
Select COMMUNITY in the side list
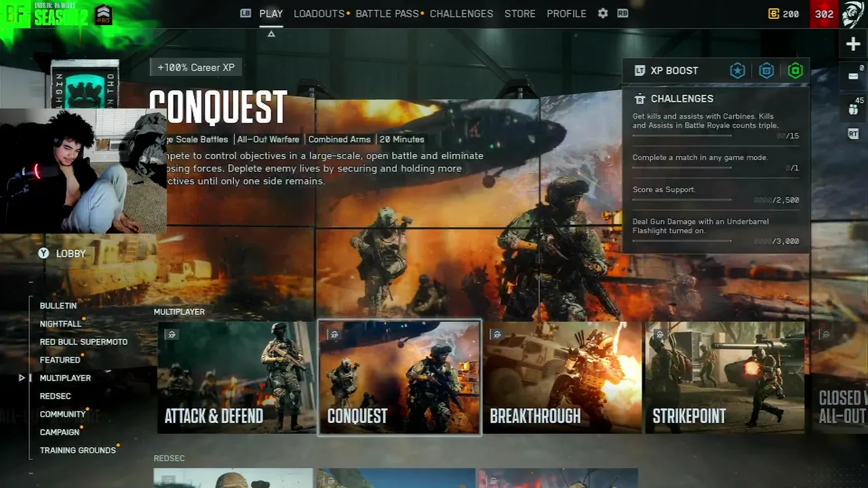[x=62, y=414]
